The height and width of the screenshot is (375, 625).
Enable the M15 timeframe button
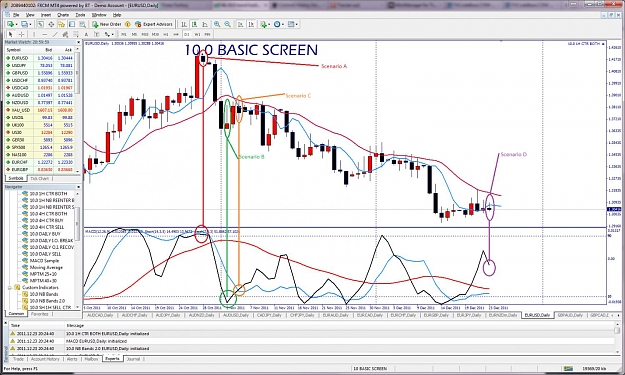point(145,34)
